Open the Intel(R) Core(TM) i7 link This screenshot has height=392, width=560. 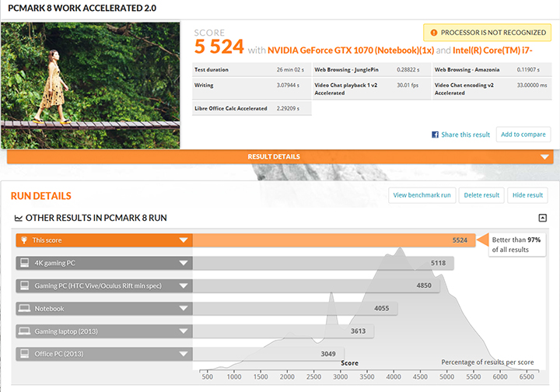[492, 51]
